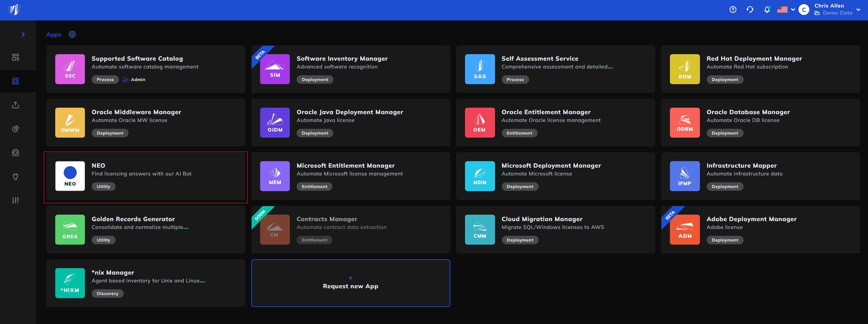Click the Process tag on SSC card

coord(105,79)
